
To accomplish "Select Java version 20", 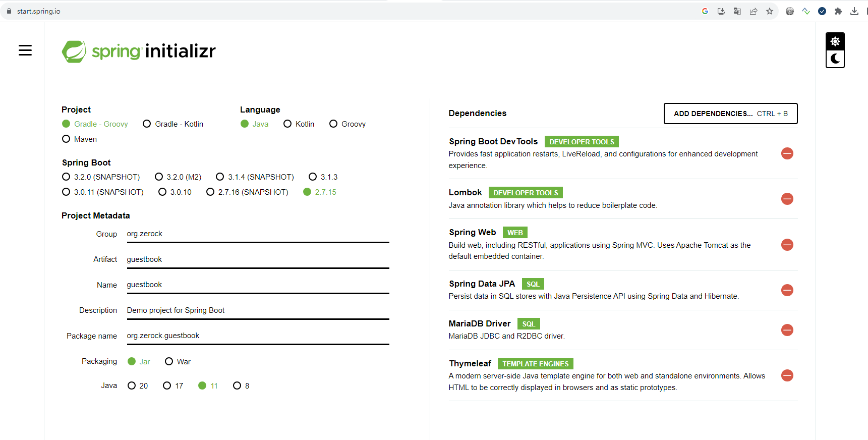I will (x=138, y=386).
